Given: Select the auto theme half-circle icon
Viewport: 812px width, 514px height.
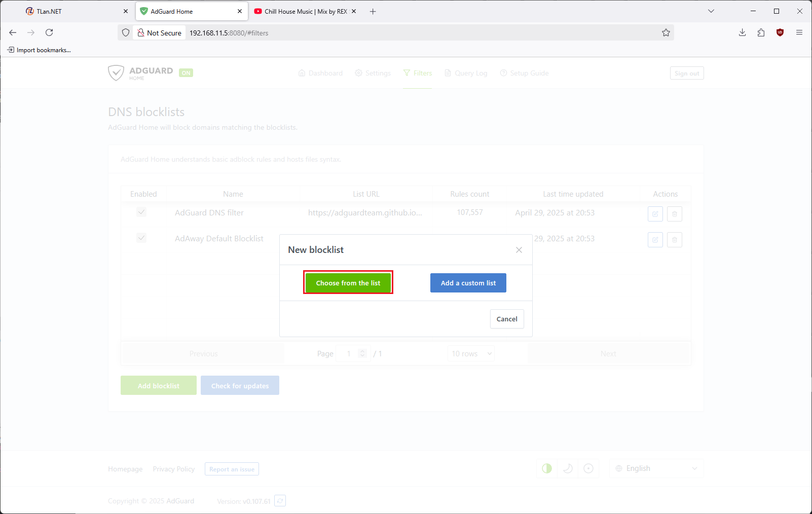Looking at the screenshot, I should (x=547, y=468).
